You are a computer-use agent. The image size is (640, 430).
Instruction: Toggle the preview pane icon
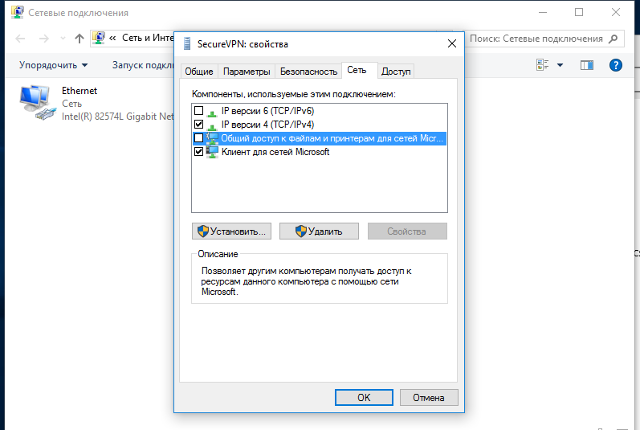click(587, 65)
